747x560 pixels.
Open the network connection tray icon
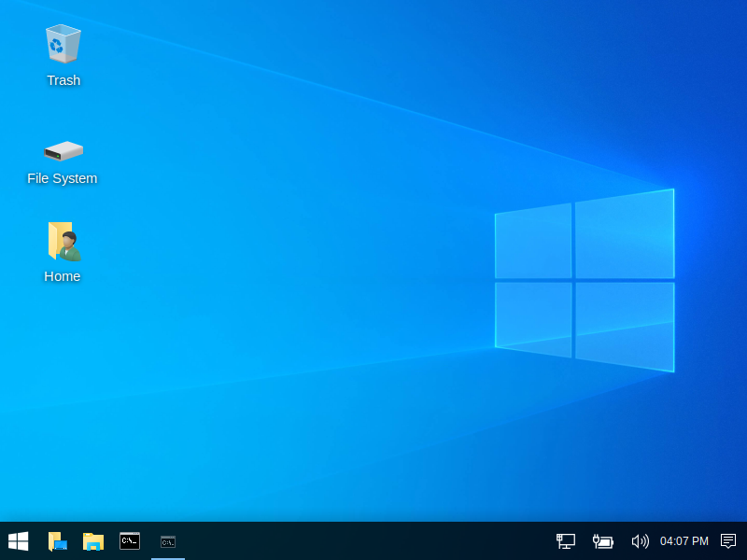[x=566, y=541]
